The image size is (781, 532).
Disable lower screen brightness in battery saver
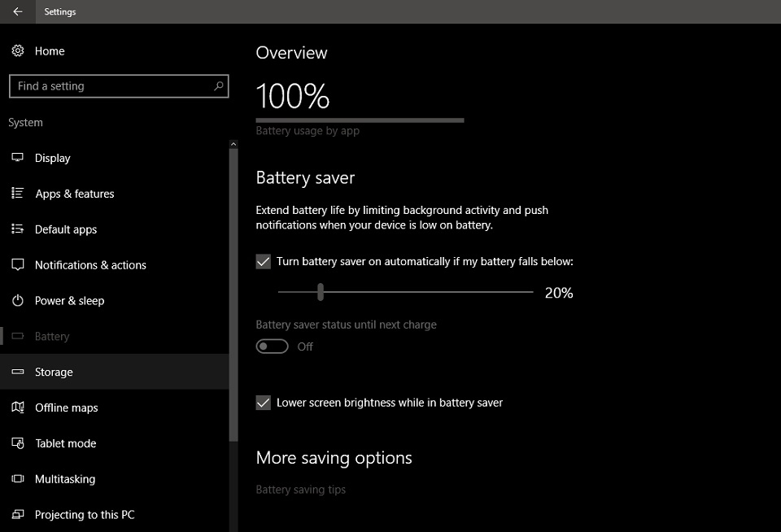pos(263,402)
